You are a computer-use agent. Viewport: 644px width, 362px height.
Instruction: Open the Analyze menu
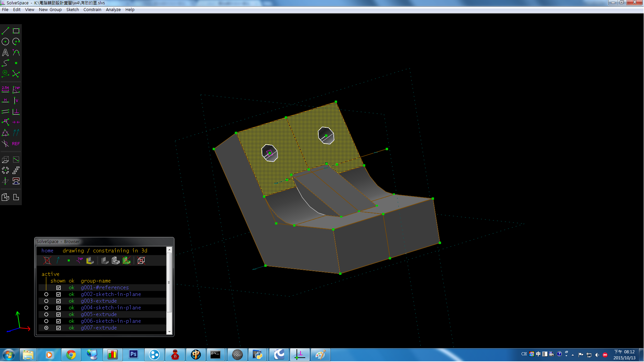[x=113, y=10]
